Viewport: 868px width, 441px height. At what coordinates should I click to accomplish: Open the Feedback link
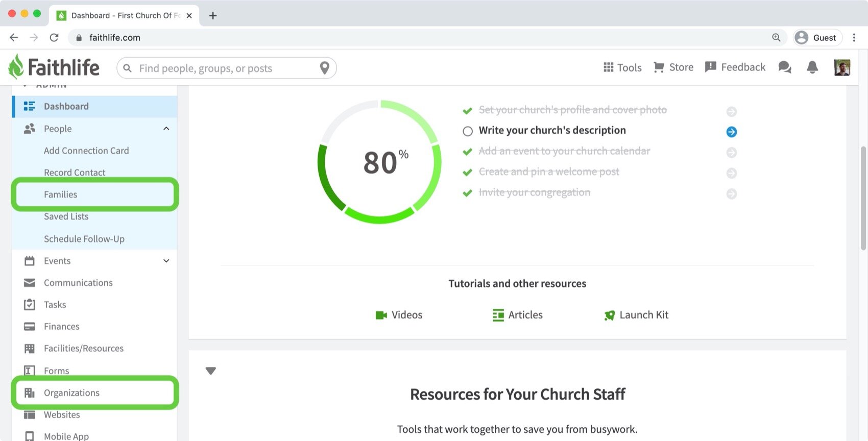point(735,67)
